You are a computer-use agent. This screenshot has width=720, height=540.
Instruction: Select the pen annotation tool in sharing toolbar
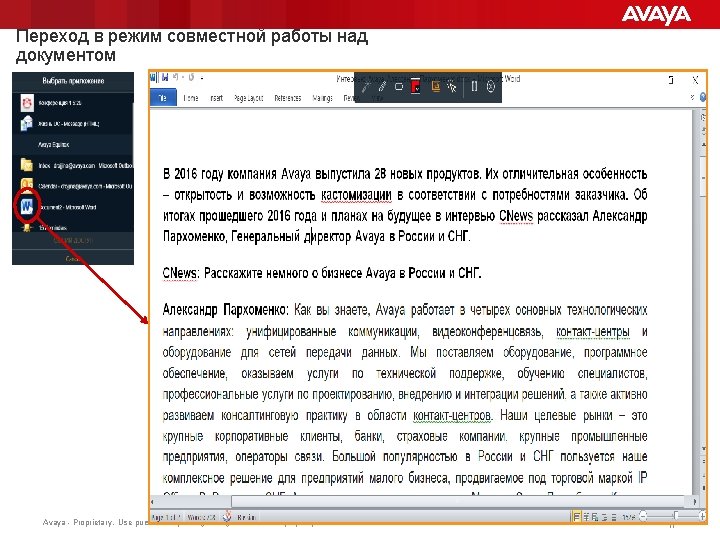[x=382, y=87]
